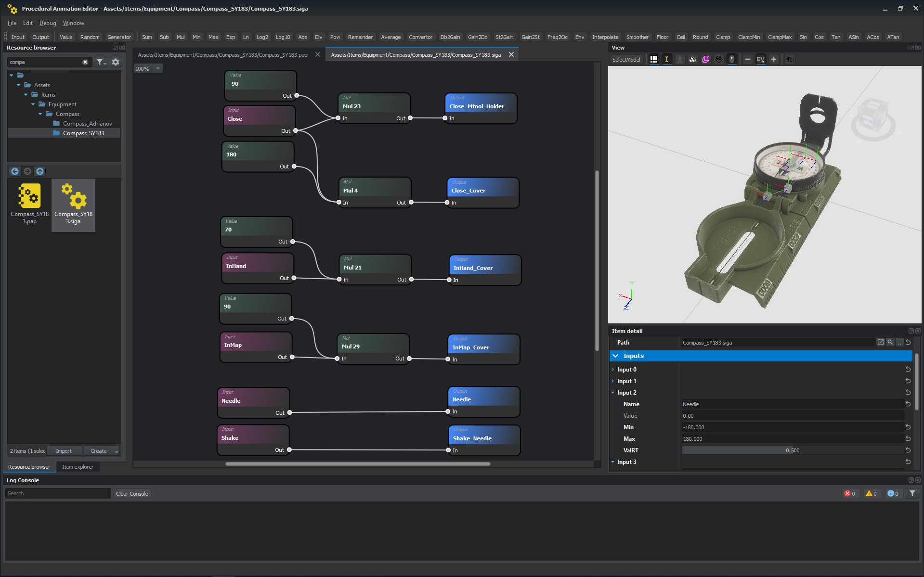Viewport: 924px width, 577px height.
Task: Click the plus icon in the View toolbar
Action: click(774, 59)
